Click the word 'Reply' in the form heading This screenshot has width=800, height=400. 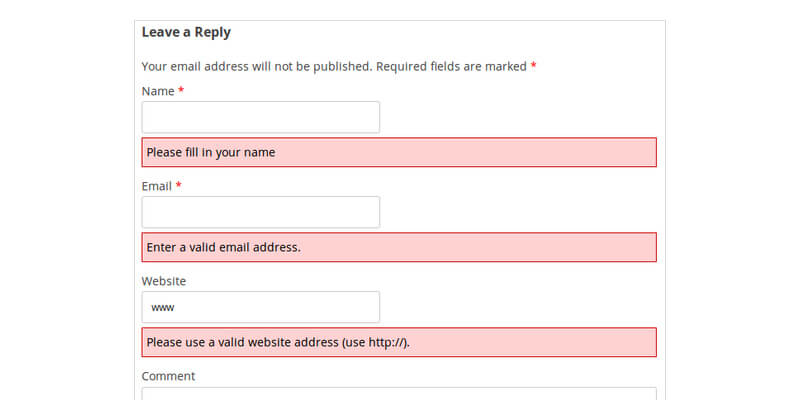[211, 32]
